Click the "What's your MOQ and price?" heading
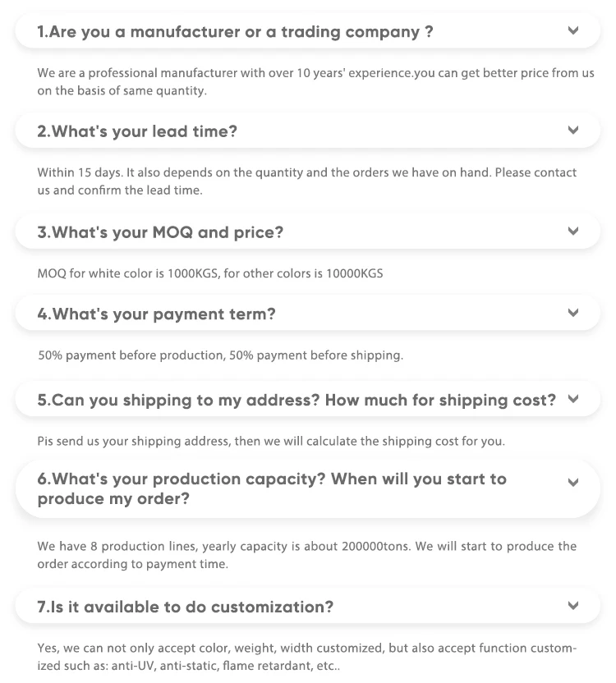This screenshot has width=616, height=683. click(160, 232)
